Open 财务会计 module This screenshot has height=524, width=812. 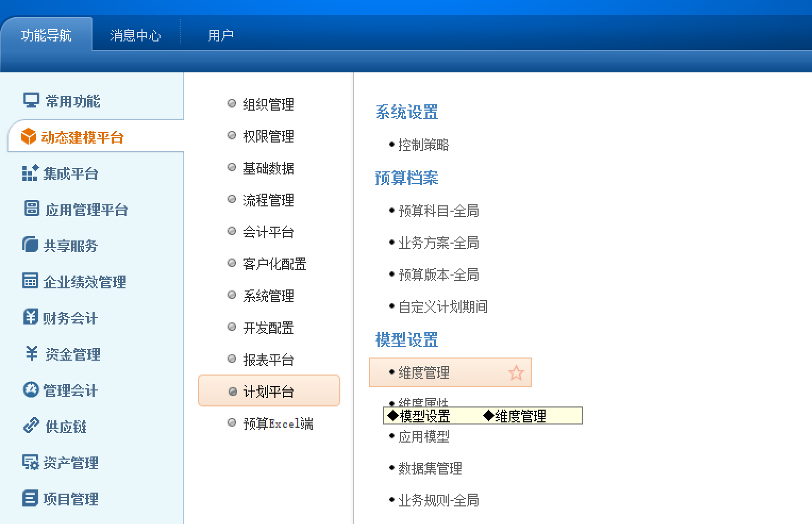[x=70, y=318]
